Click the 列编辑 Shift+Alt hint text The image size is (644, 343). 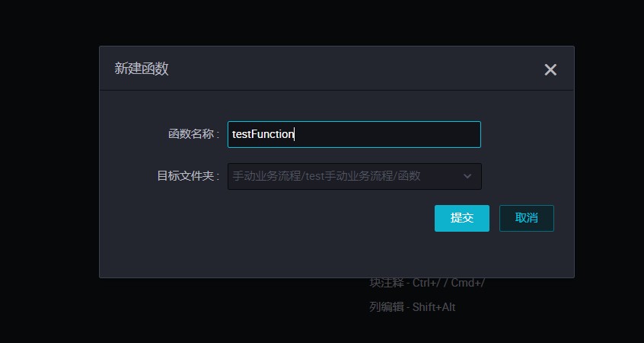413,307
